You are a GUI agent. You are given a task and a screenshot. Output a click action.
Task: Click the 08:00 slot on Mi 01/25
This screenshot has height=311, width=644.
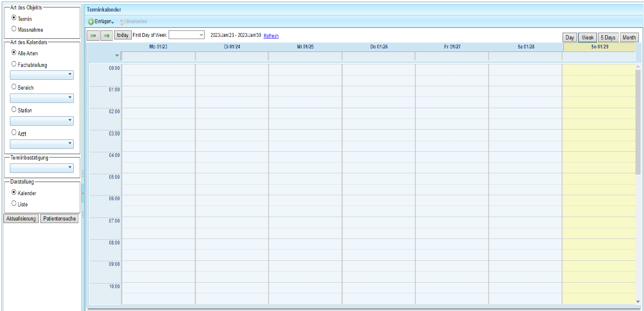coord(305,244)
